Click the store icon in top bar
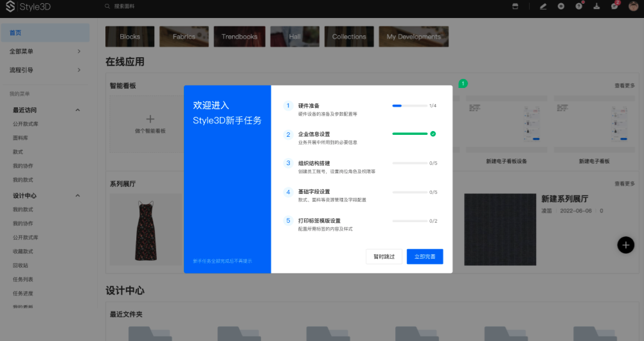This screenshot has height=341, width=644. (514, 6)
